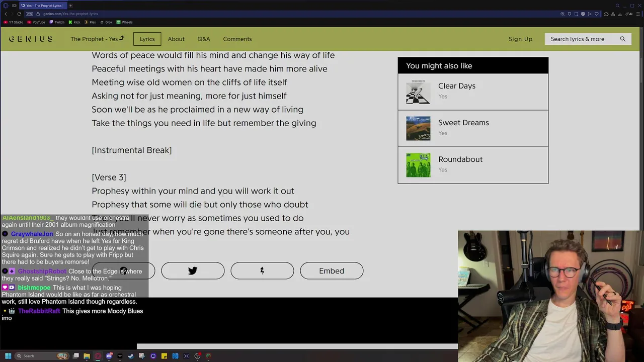Show site security lock info
This screenshot has width=644, height=362.
37,14
